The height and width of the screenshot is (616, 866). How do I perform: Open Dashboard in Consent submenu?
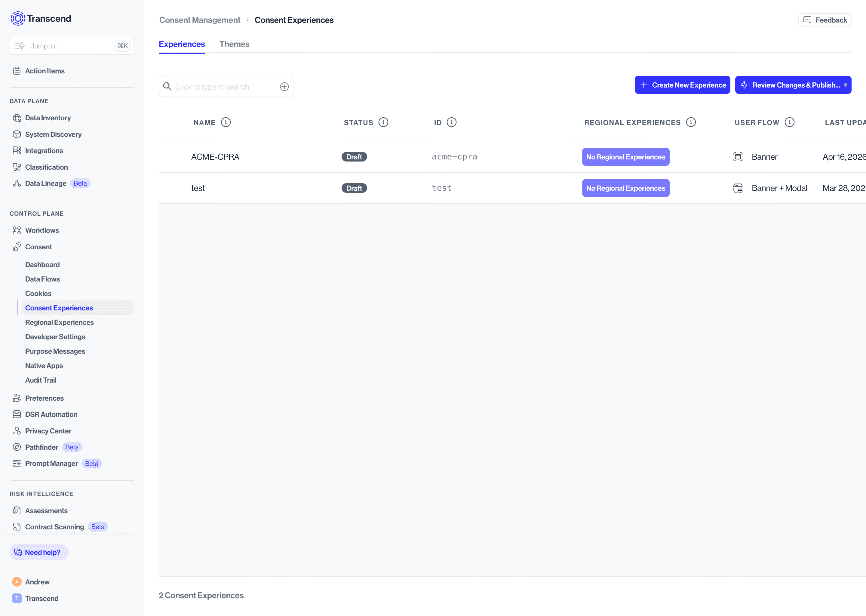click(42, 265)
